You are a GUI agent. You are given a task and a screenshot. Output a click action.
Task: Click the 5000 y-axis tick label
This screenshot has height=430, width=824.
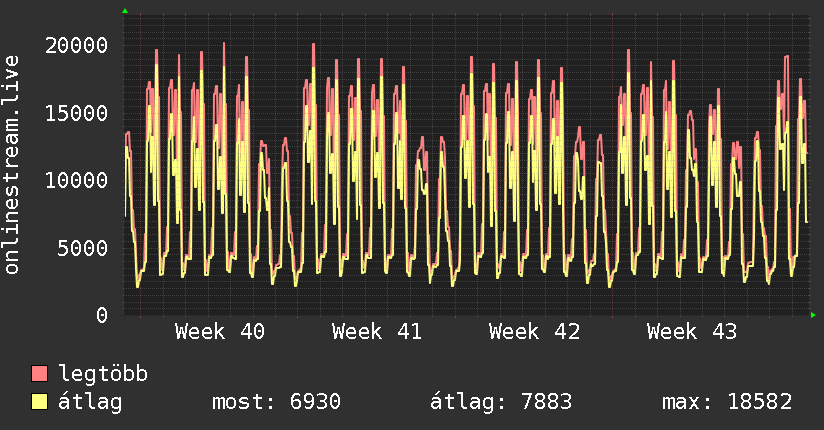click(x=83, y=248)
